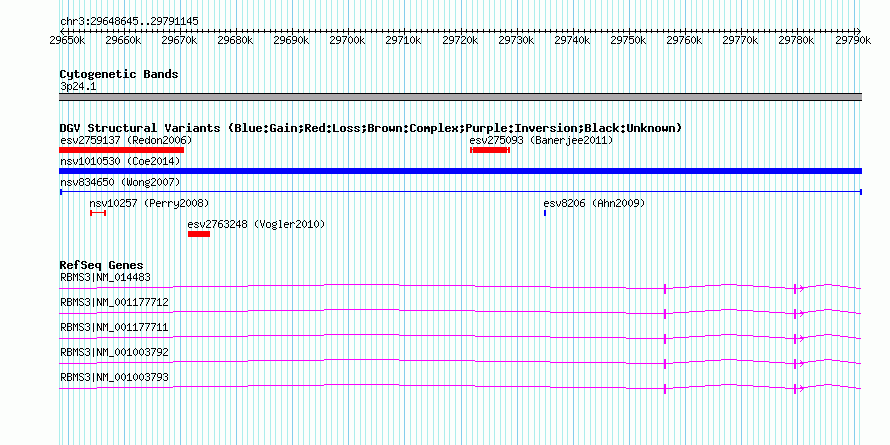The height and width of the screenshot is (445, 890).
Task: Open the esv275093 (Banerjee2011) variant label
Action: [541, 140]
